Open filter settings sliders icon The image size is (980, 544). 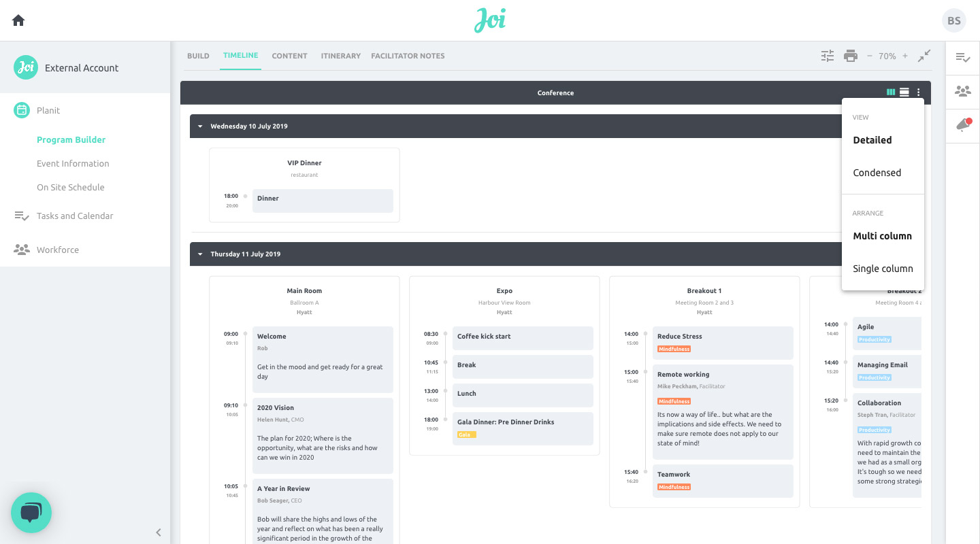coord(828,56)
